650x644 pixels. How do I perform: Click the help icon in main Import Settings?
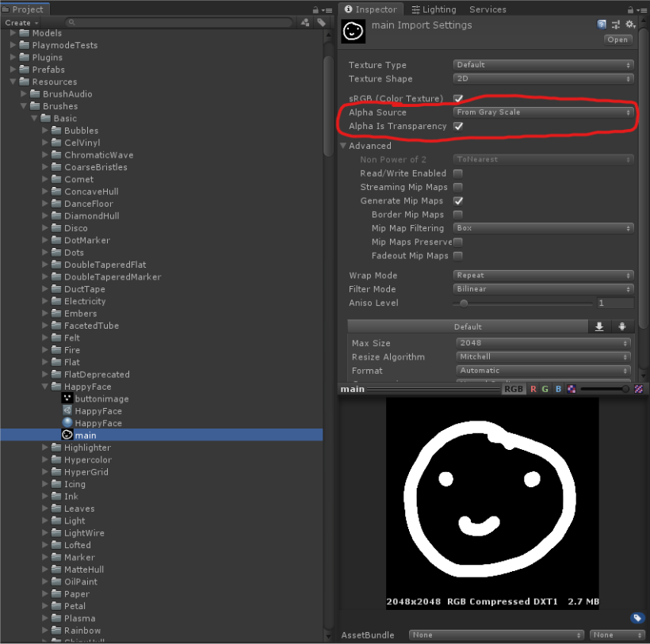(602, 25)
